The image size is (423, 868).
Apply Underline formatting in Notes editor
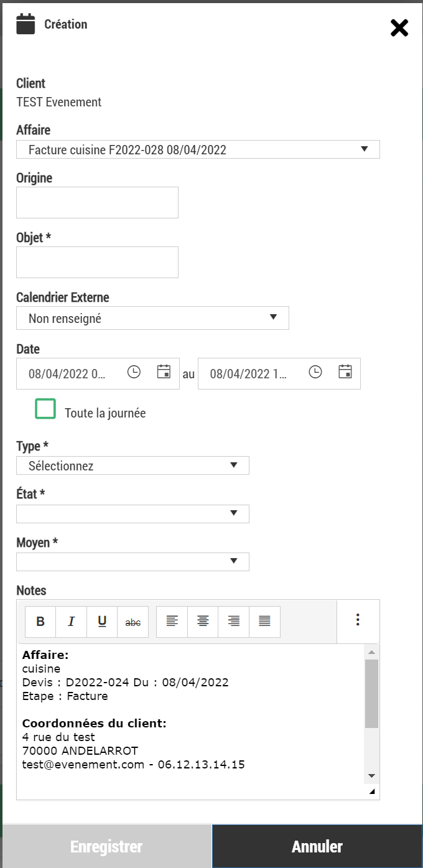click(x=102, y=622)
